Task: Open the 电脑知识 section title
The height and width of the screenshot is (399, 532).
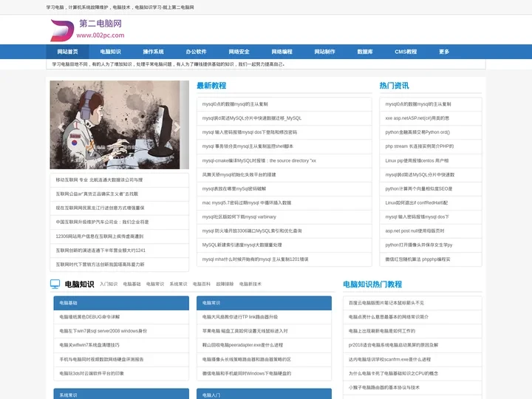Action: click(79, 284)
